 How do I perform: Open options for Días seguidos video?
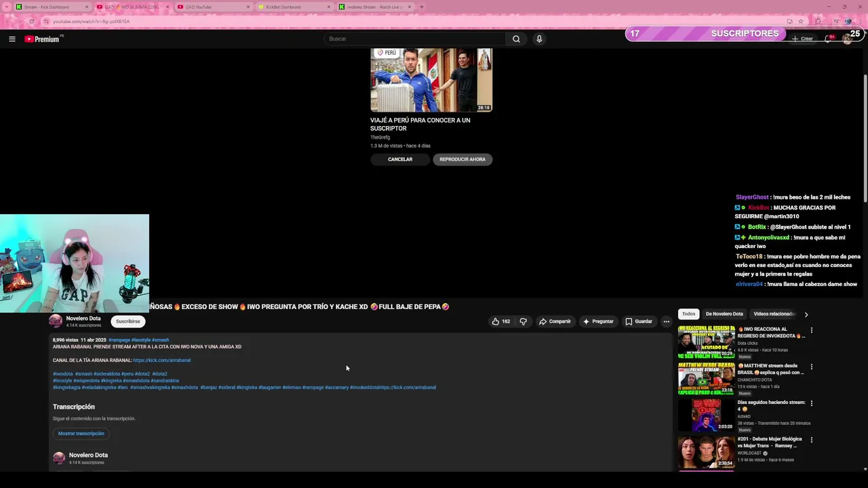(x=812, y=404)
